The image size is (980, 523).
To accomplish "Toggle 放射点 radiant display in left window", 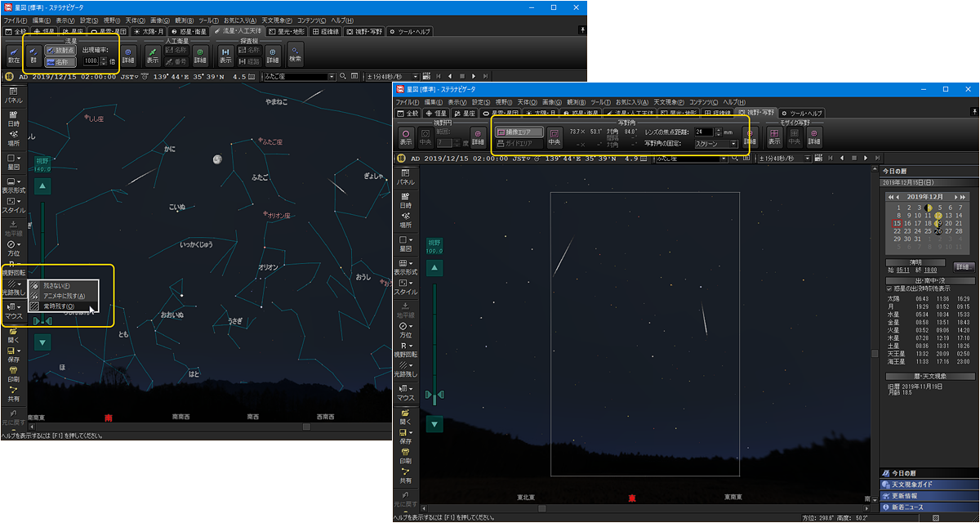I will [60, 50].
